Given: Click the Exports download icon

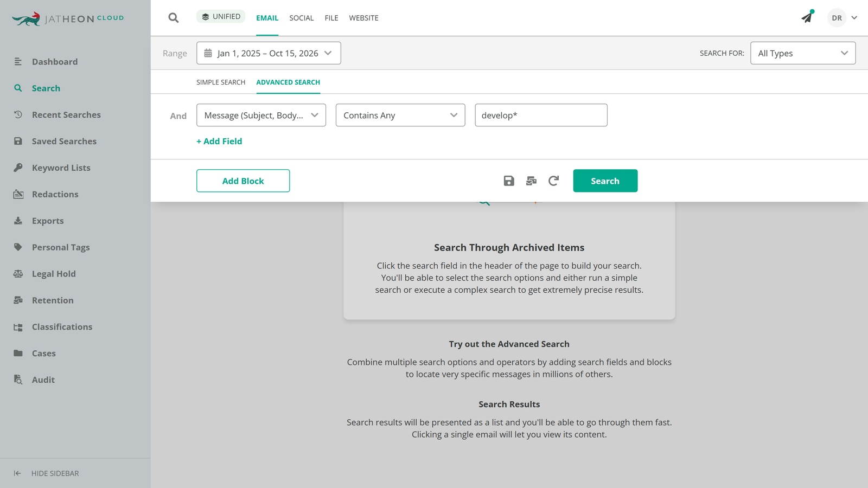Looking at the screenshot, I should [x=18, y=221].
